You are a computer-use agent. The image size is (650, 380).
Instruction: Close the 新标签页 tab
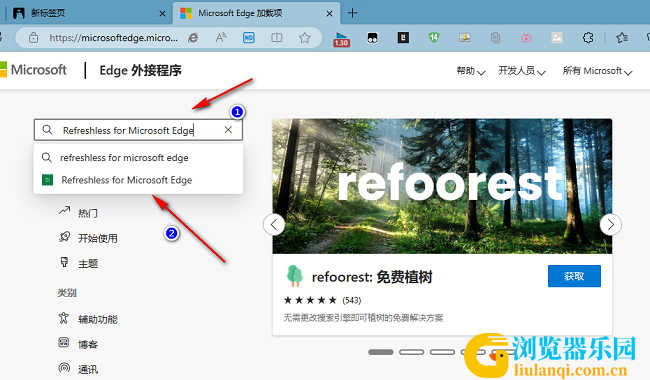tap(162, 14)
